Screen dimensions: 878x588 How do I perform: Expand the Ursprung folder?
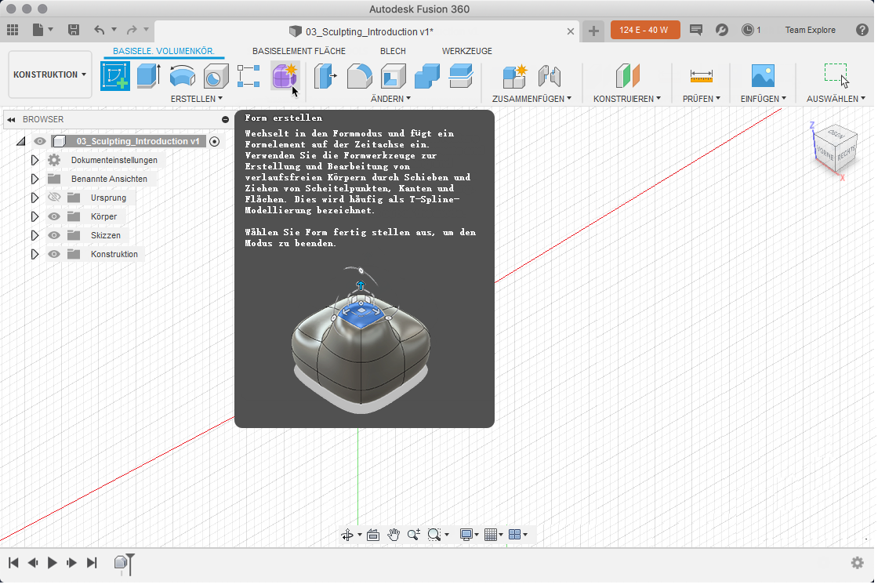tap(34, 198)
